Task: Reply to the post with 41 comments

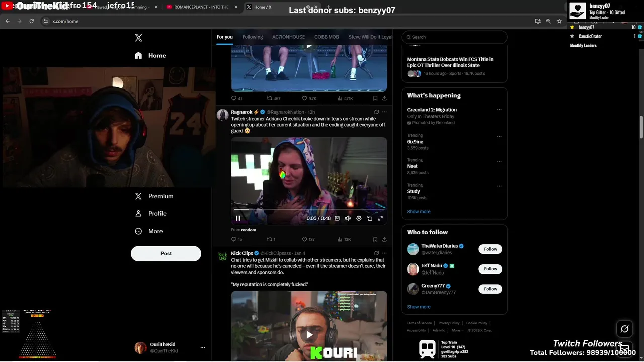Action: pos(236,99)
